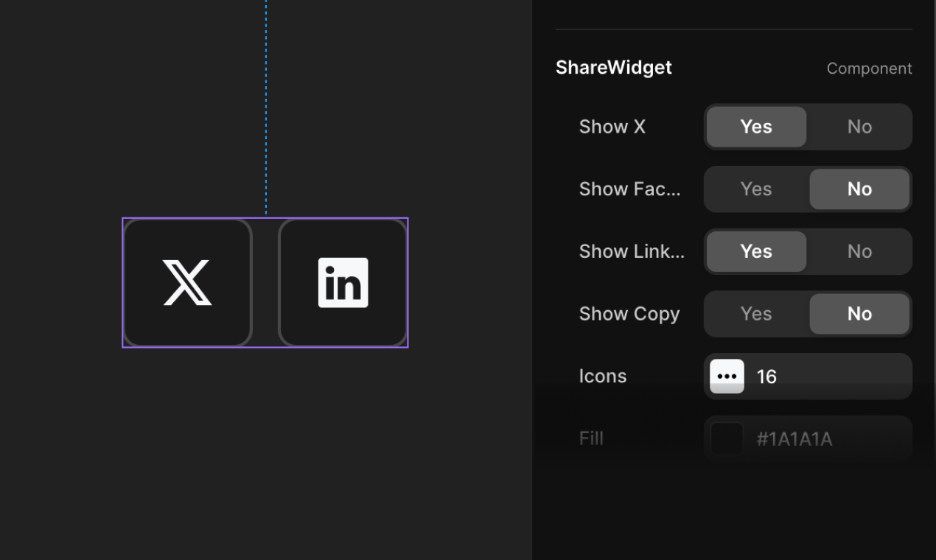The width and height of the screenshot is (936, 560).
Task: Set Show Facebook to Yes
Action: (x=756, y=189)
